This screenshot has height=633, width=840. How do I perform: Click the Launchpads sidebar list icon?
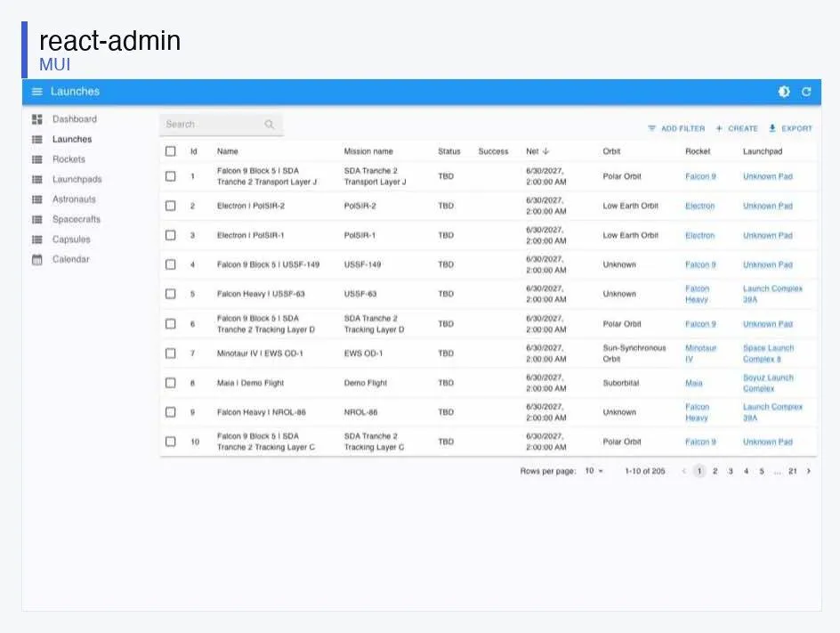(x=37, y=180)
